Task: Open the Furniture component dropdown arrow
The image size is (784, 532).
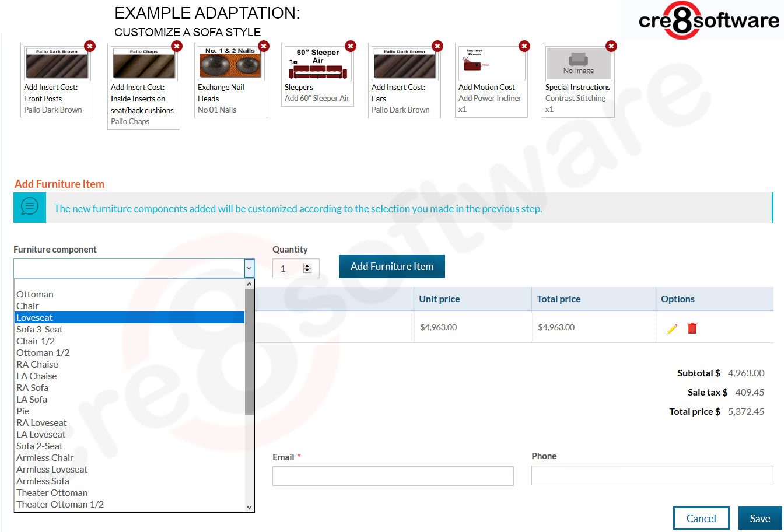Action: pyautogui.click(x=249, y=268)
